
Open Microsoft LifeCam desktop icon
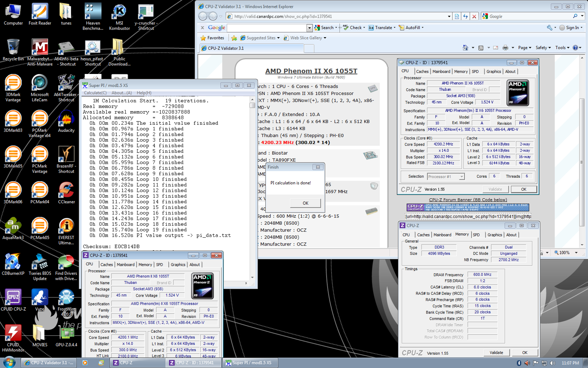[40, 88]
